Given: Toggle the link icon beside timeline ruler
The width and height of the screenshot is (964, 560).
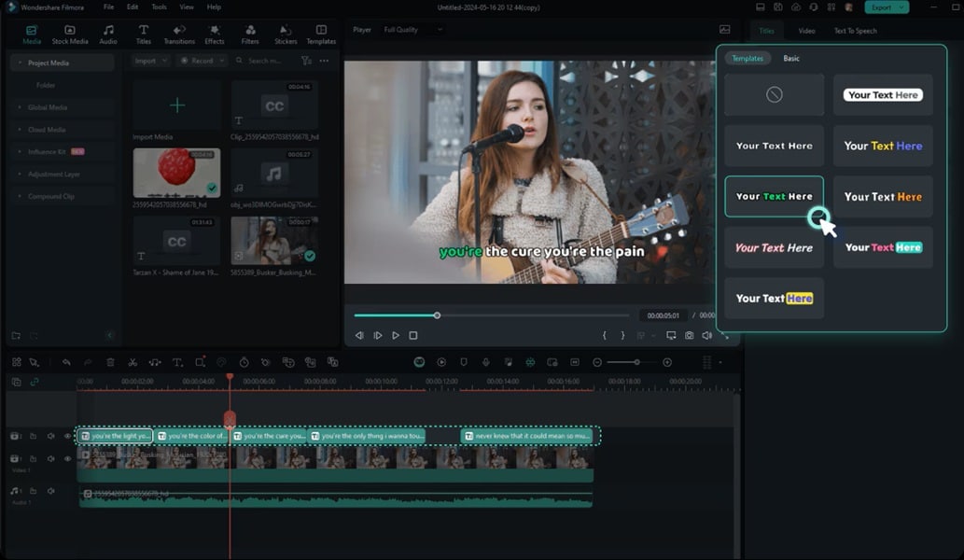Looking at the screenshot, I should click(x=35, y=382).
